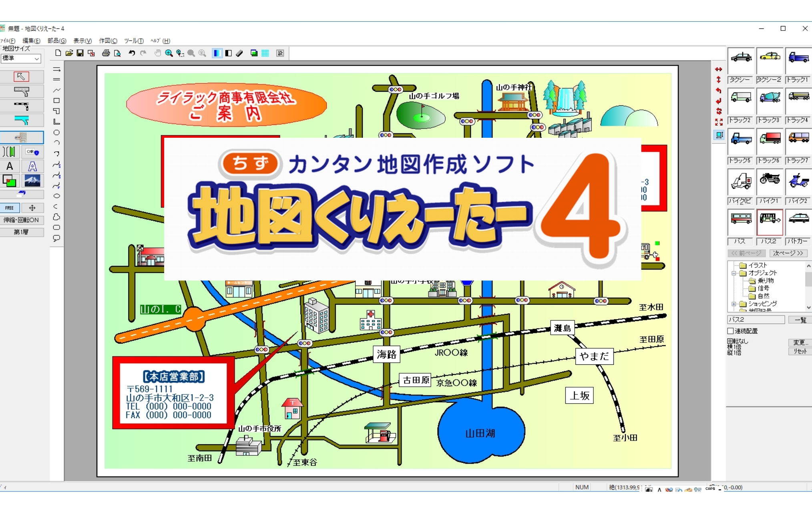The height and width of the screenshot is (519, 812).
Task: Click the printer icon
Action: (106, 53)
